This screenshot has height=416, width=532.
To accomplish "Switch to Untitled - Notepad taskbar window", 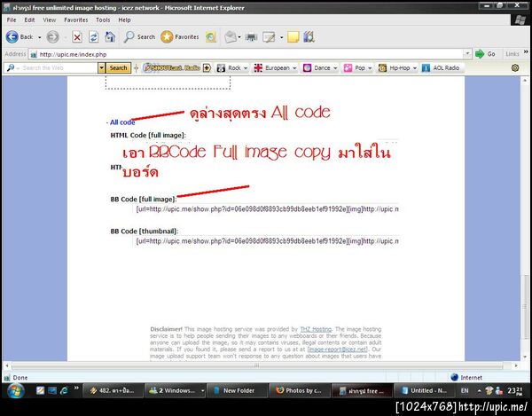I will pyautogui.click(x=425, y=390).
